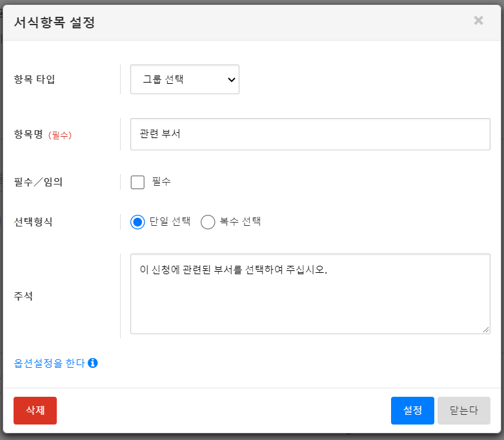
Task: Click the 단일 선택 label text
Action: click(x=170, y=221)
